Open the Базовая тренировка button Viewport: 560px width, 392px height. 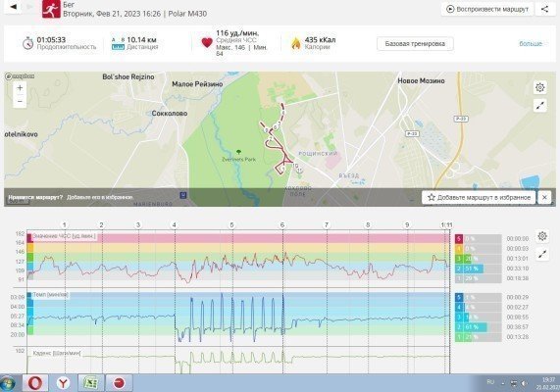(x=415, y=43)
